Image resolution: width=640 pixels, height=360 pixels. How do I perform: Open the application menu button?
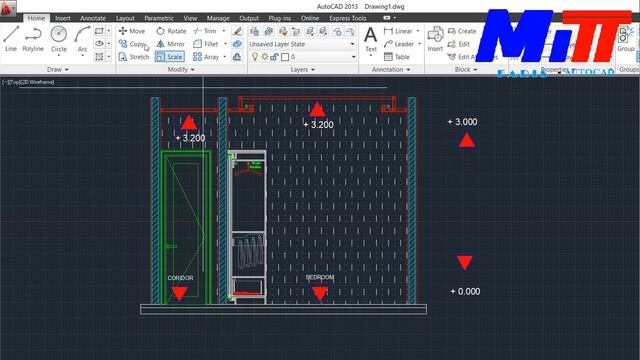(x=8, y=8)
